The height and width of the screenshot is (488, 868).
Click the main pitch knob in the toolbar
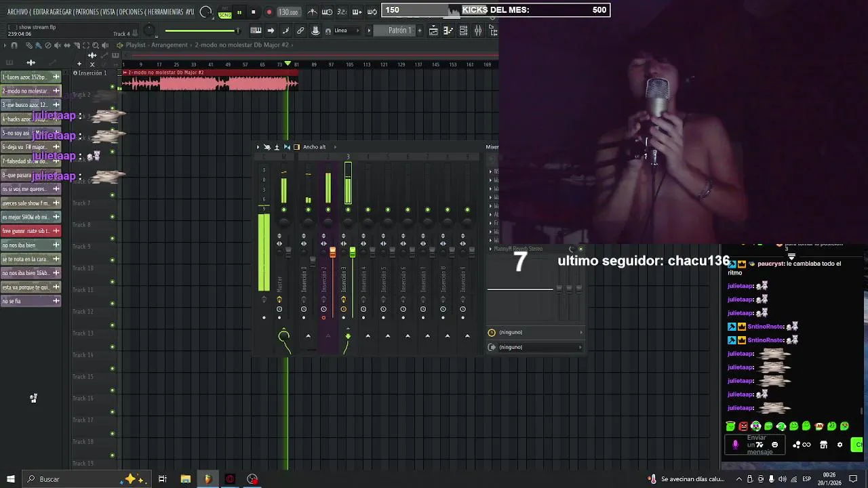150,31
